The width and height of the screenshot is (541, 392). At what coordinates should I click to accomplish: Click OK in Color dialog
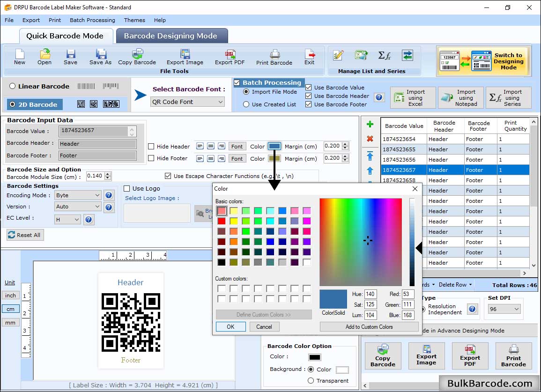click(x=230, y=327)
